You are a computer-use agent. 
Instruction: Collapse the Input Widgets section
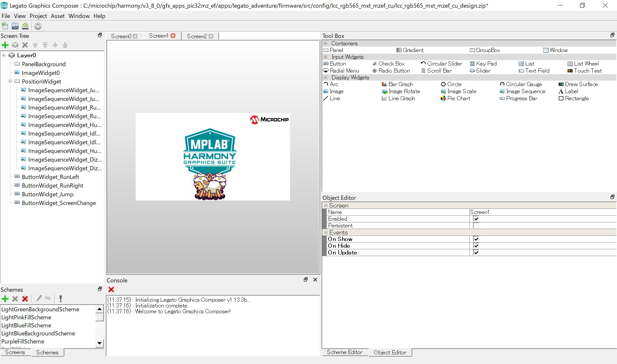pyautogui.click(x=326, y=57)
